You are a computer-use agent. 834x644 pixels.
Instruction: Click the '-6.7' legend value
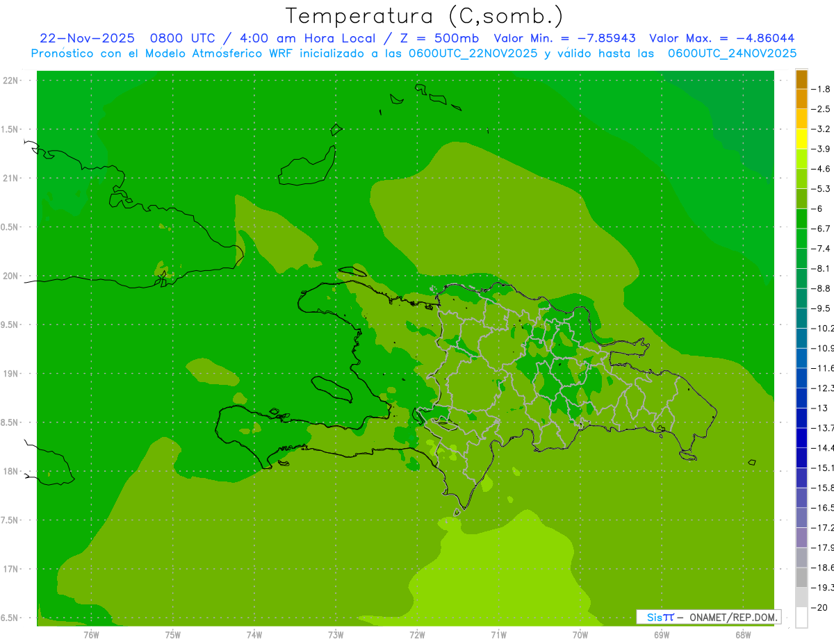[x=821, y=229]
